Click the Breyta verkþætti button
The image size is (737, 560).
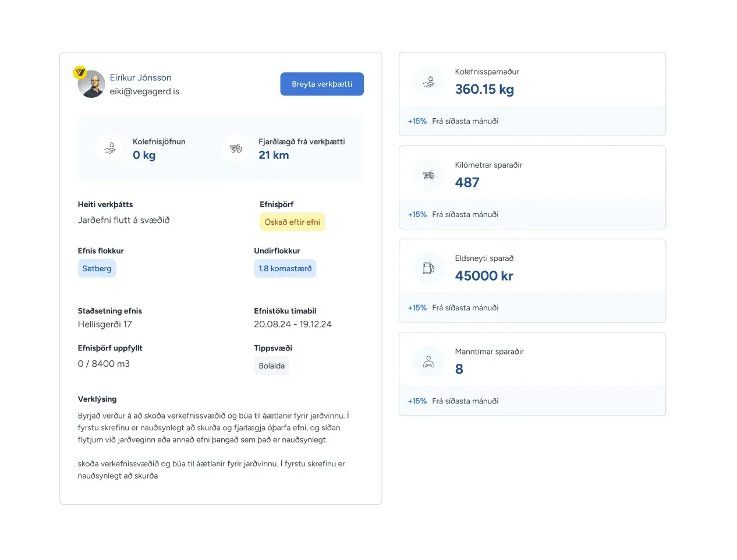coord(322,84)
